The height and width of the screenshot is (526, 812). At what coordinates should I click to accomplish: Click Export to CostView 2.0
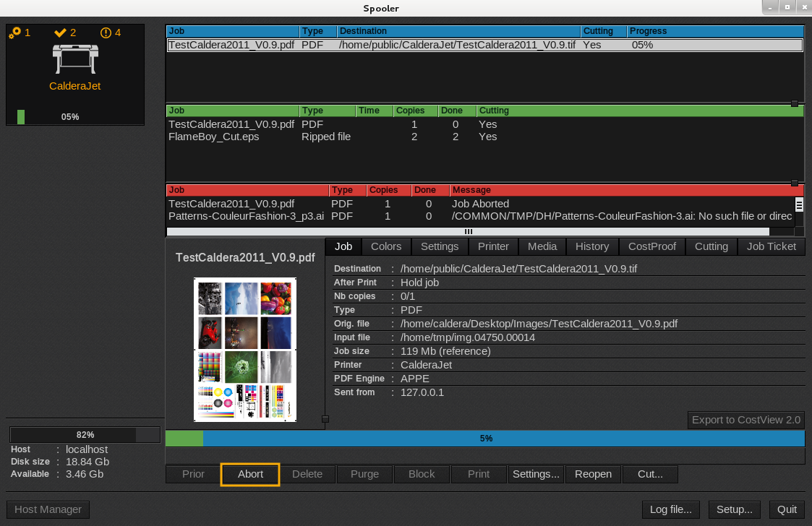(x=745, y=420)
